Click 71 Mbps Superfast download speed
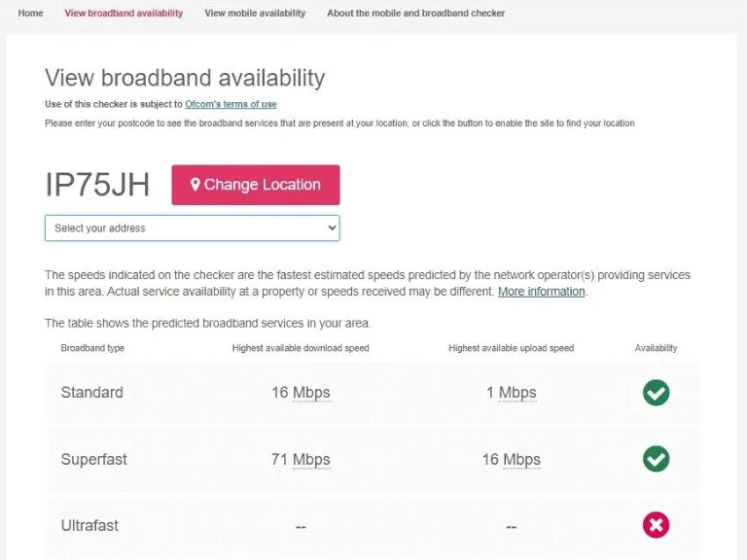Viewport: 747px width, 560px height. 301,459
